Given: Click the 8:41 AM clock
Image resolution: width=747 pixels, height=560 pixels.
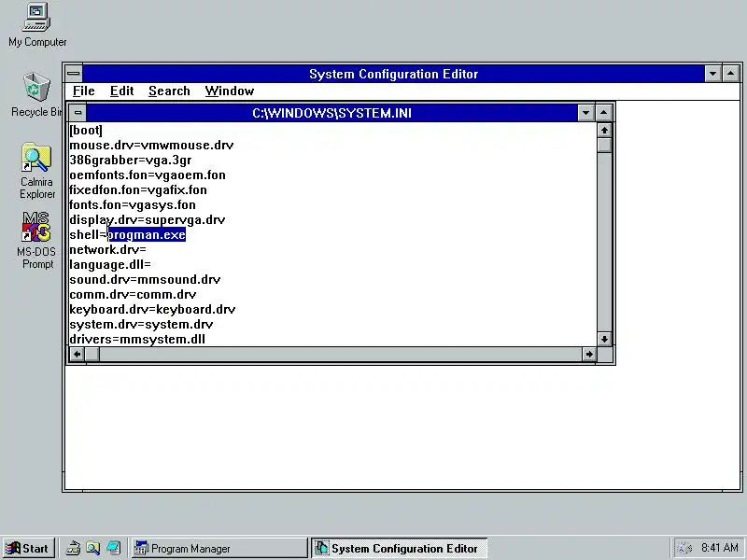Looking at the screenshot, I should pos(719,548).
